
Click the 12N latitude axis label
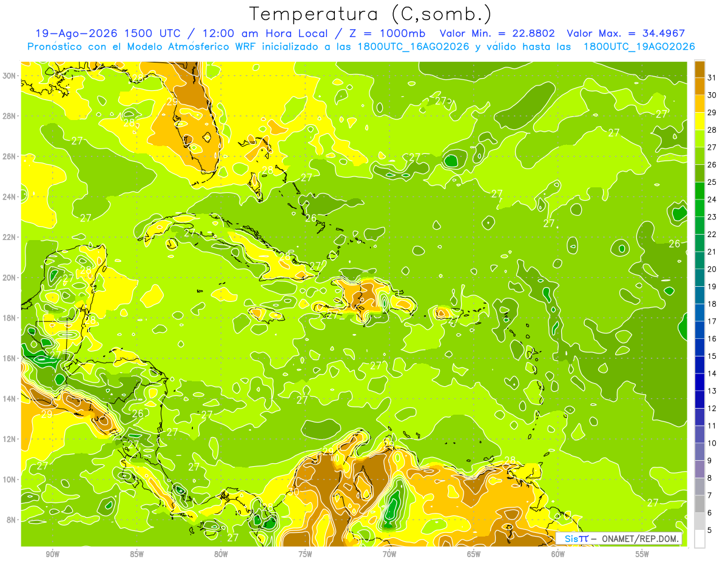[10, 439]
